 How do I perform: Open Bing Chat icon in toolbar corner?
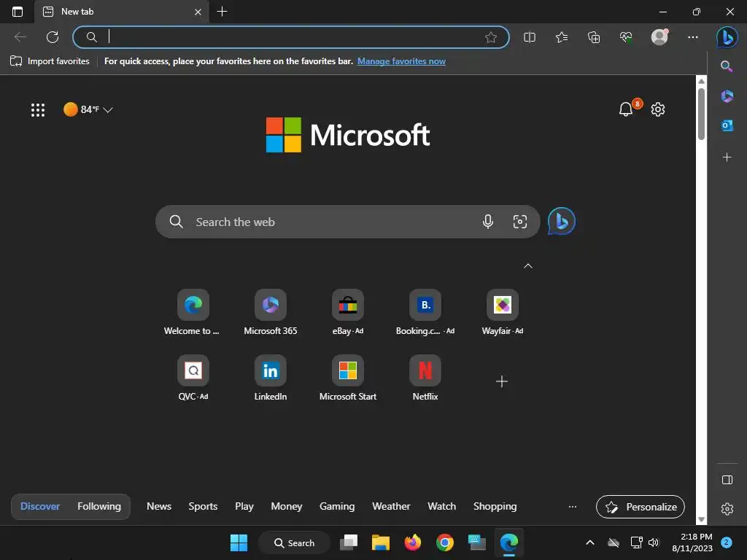(x=727, y=37)
